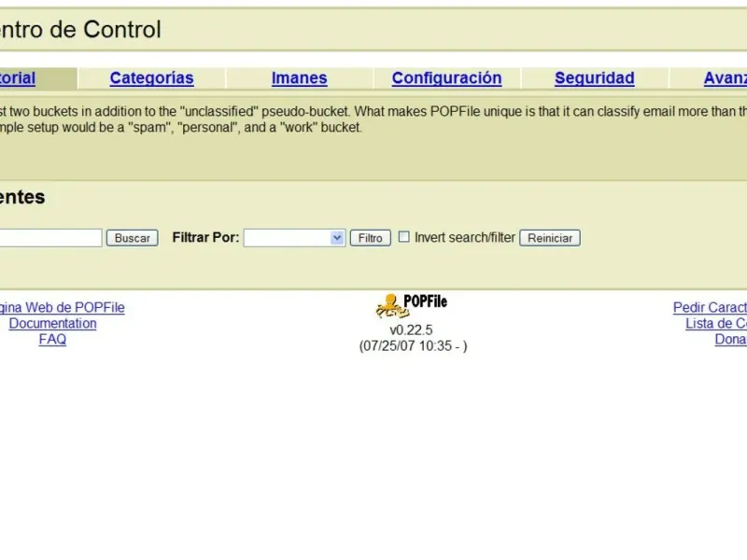
Task: Switch to the Imanes tab
Action: (x=299, y=78)
